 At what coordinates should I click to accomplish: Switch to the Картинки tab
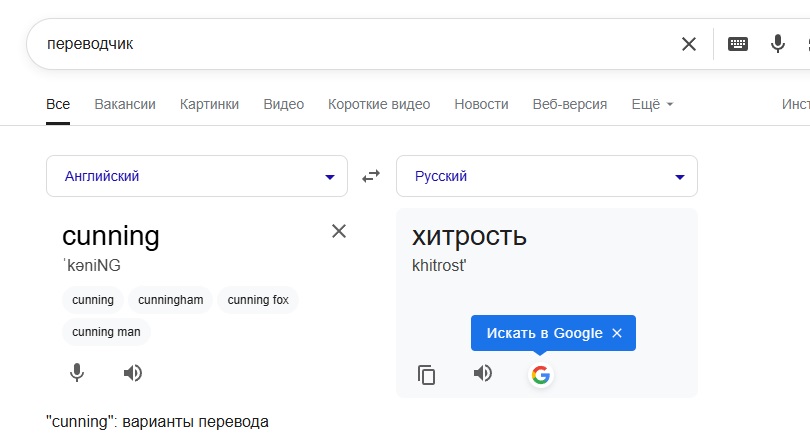pyautogui.click(x=209, y=104)
